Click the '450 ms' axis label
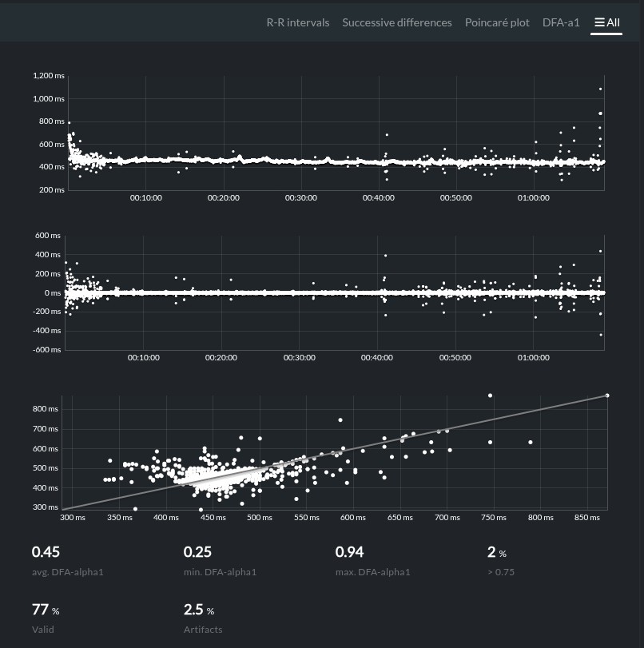This screenshot has width=644, height=648. pyautogui.click(x=213, y=518)
